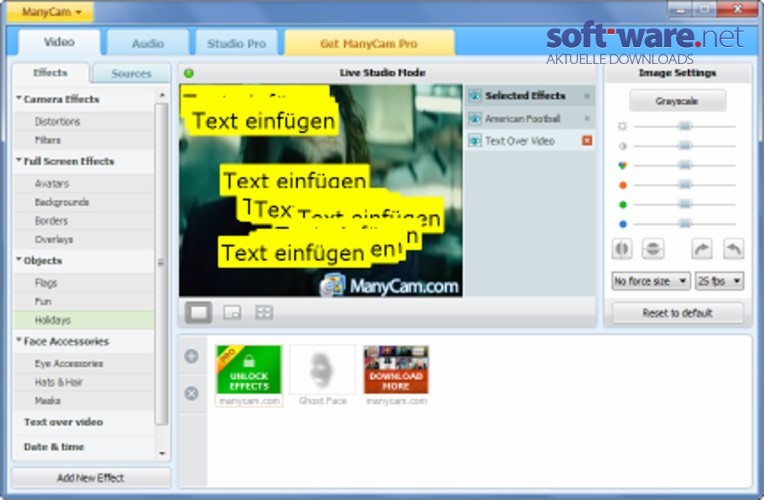Select single full-screen video layout
Image resolution: width=764 pixels, height=500 pixels.
click(198, 312)
